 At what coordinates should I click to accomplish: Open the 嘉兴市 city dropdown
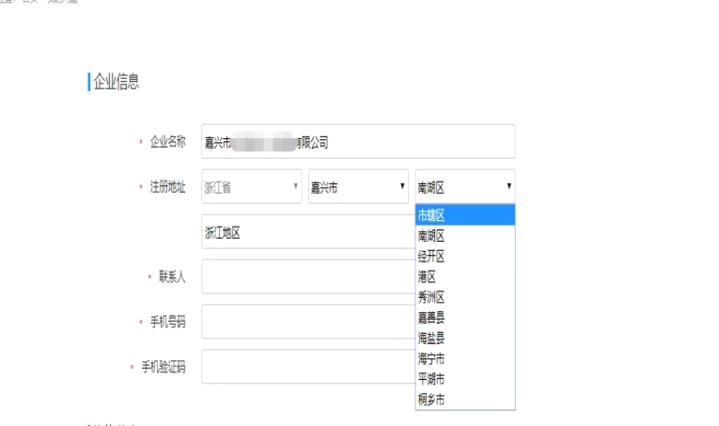(358, 187)
